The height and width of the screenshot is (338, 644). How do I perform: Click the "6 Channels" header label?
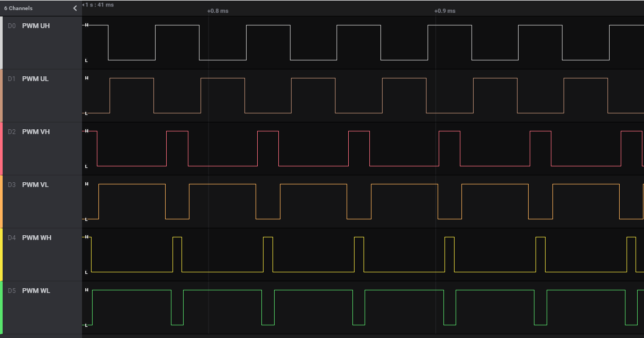[x=18, y=8]
